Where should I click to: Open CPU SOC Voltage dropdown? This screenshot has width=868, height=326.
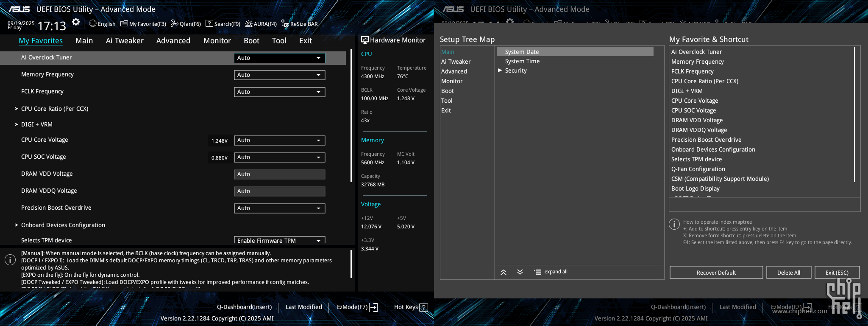(x=280, y=157)
